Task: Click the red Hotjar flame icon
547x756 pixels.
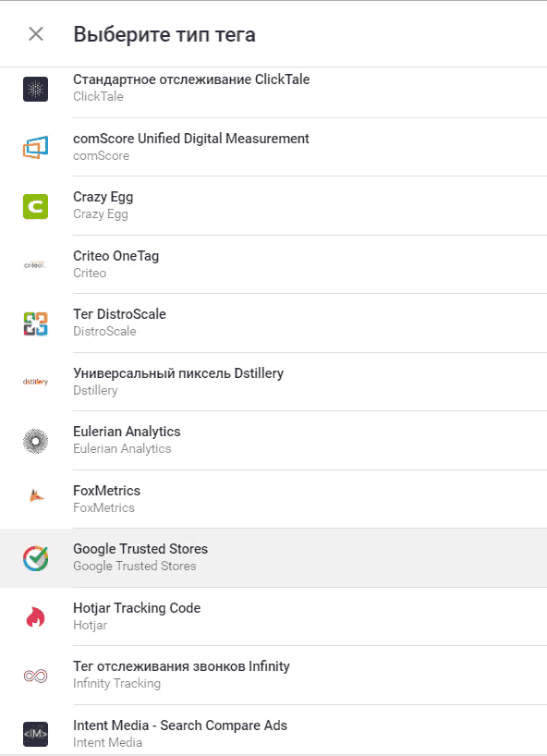Action: coord(36,616)
